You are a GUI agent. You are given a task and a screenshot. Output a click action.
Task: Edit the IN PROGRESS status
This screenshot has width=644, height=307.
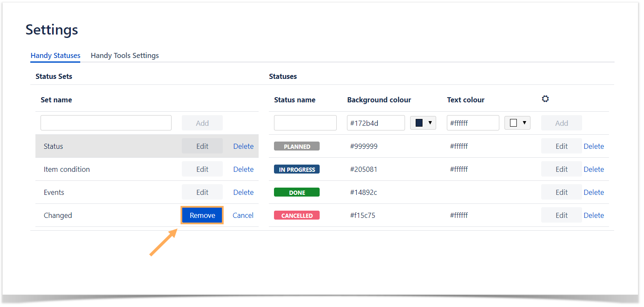point(561,169)
